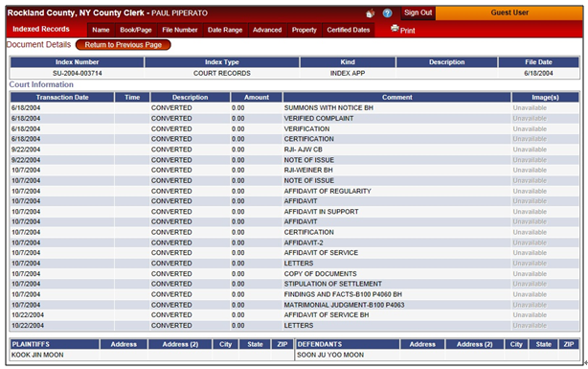Select the RJI-WEINER BH comment
Screen dimensions: 588x369
308,170
